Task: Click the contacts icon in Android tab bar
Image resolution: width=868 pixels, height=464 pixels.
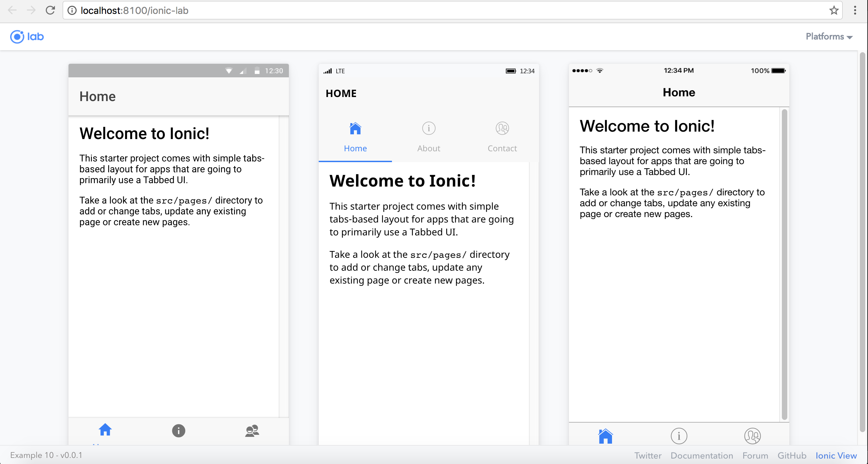Action: (x=252, y=431)
